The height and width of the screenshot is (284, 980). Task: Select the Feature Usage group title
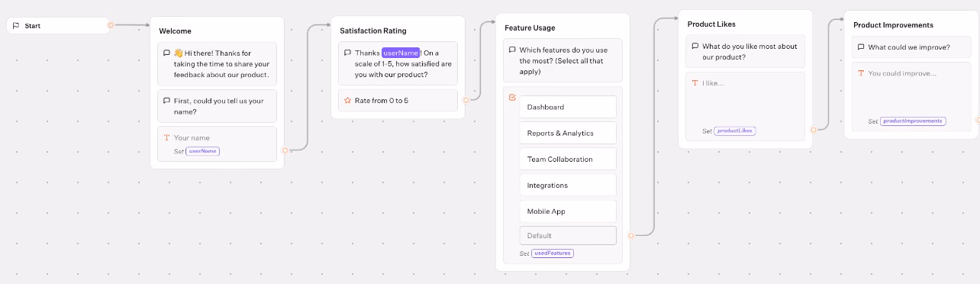pos(530,27)
